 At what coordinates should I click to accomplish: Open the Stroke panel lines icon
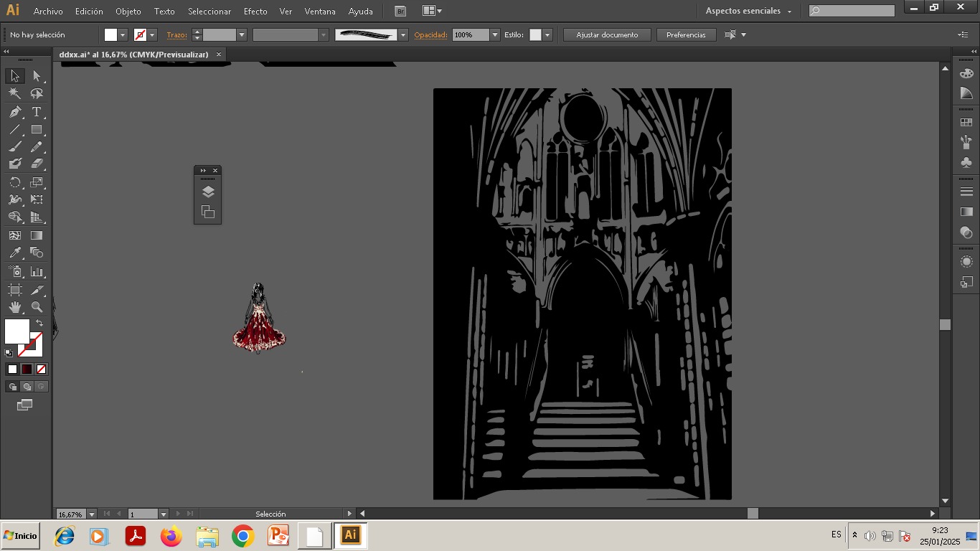coord(966,192)
